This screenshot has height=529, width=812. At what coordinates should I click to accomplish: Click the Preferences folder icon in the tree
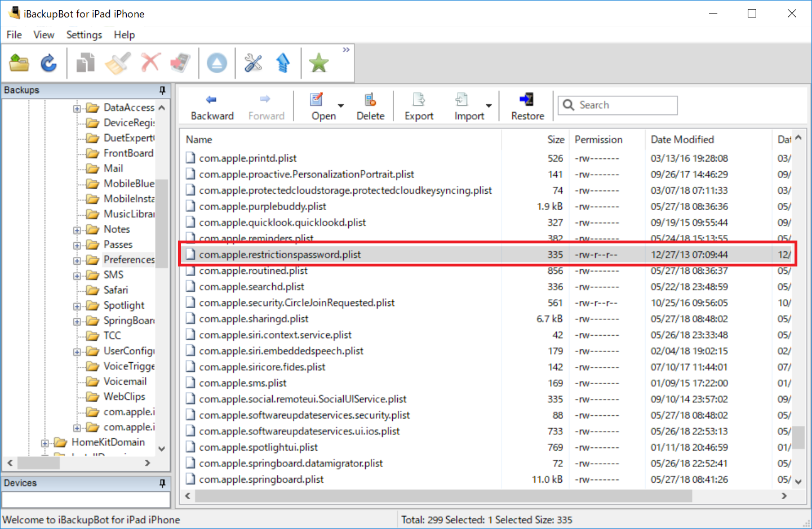(x=92, y=260)
